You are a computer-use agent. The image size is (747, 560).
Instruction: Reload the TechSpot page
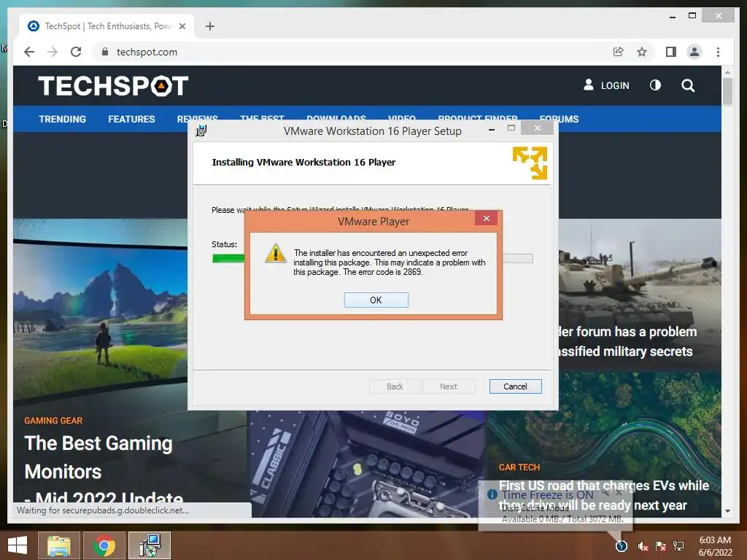coord(76,52)
